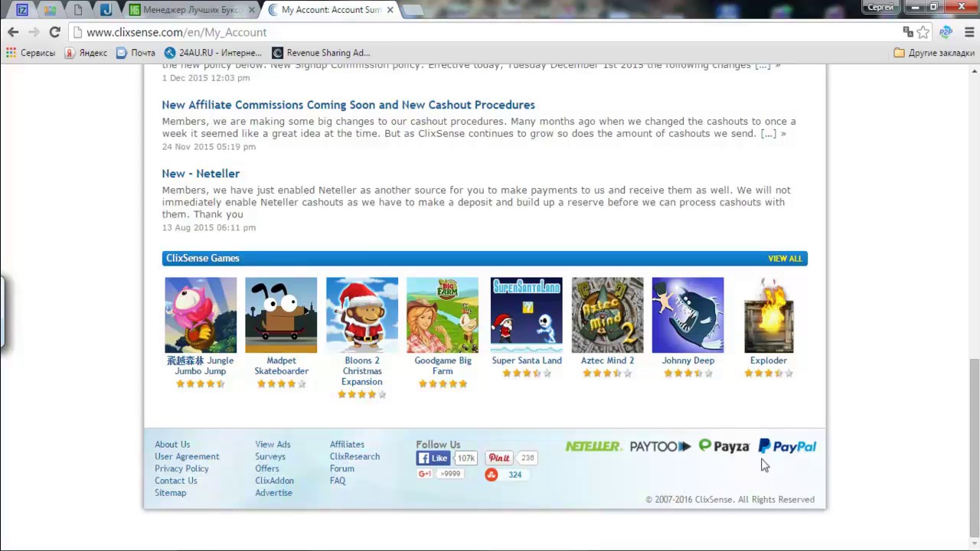This screenshot has height=551, width=980.
Task: Click the Google +1 button
Action: coord(425,474)
